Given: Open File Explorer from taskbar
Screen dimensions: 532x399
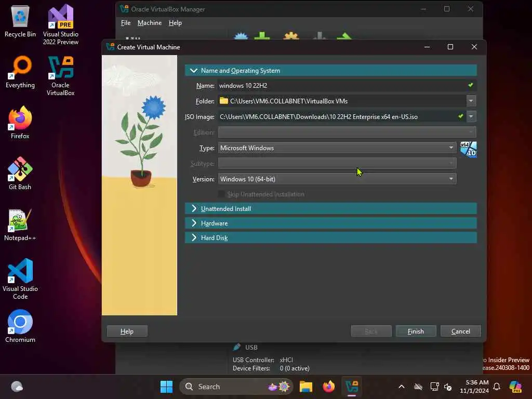Looking at the screenshot, I should (305, 387).
